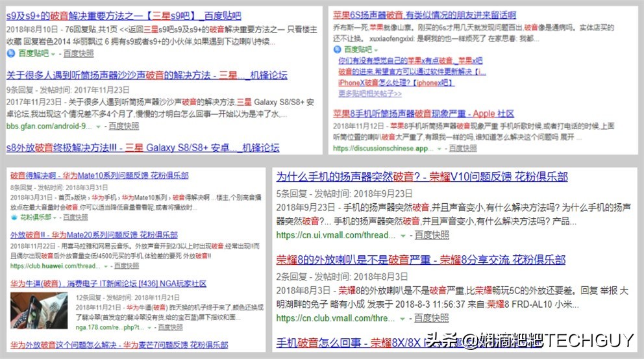Image resolution: width=644 pixels, height=359 pixels.
Task: Click the https://cn.ui.vmall.com/thread... URL
Action: coord(336,236)
